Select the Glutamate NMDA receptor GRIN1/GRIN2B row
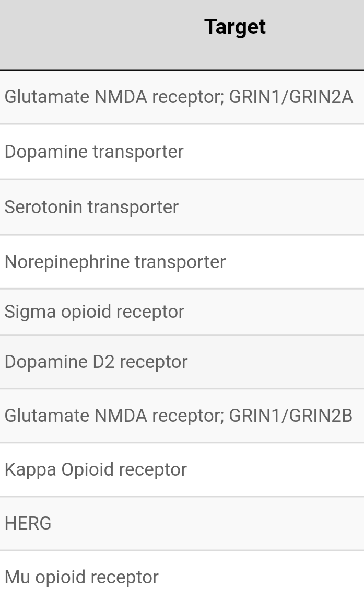This screenshot has width=364, height=598. [x=182, y=416]
